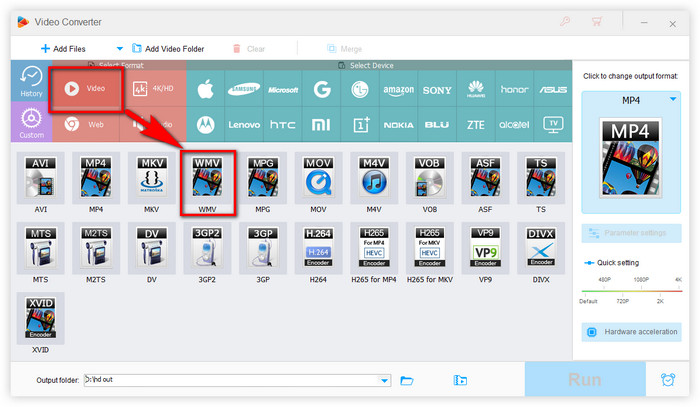Open HTC device profiles
700x407 pixels.
click(x=283, y=125)
